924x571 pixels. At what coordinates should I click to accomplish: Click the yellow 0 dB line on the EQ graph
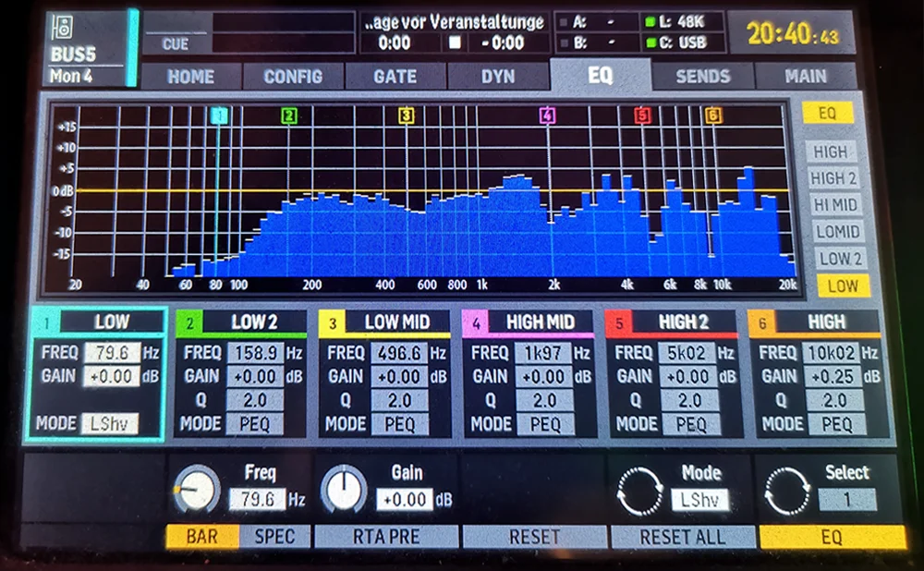pos(370,189)
